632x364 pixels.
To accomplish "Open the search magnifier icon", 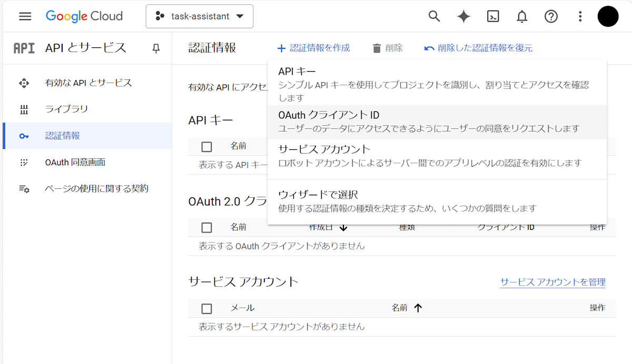I will tap(434, 16).
